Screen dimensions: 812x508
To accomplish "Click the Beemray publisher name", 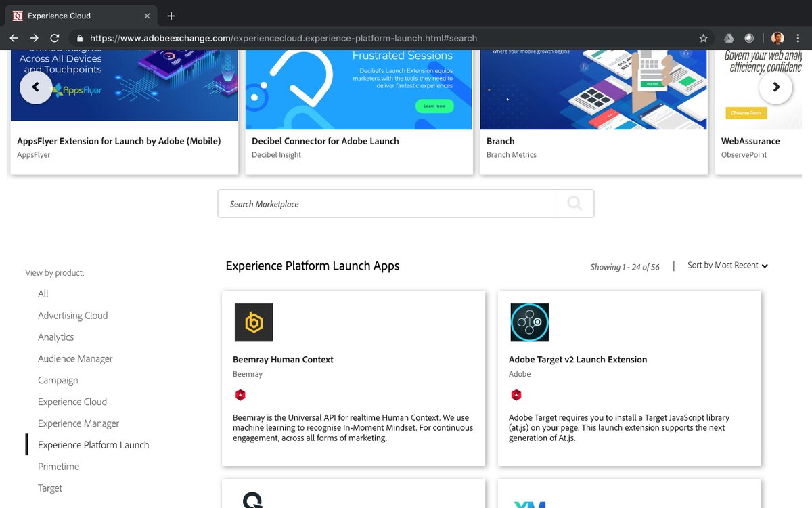I will click(x=248, y=374).
